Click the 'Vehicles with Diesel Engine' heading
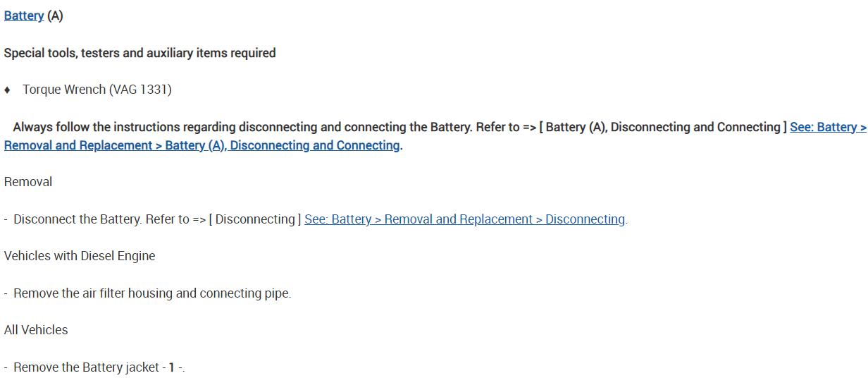This screenshot has height=378, width=868. [80, 256]
